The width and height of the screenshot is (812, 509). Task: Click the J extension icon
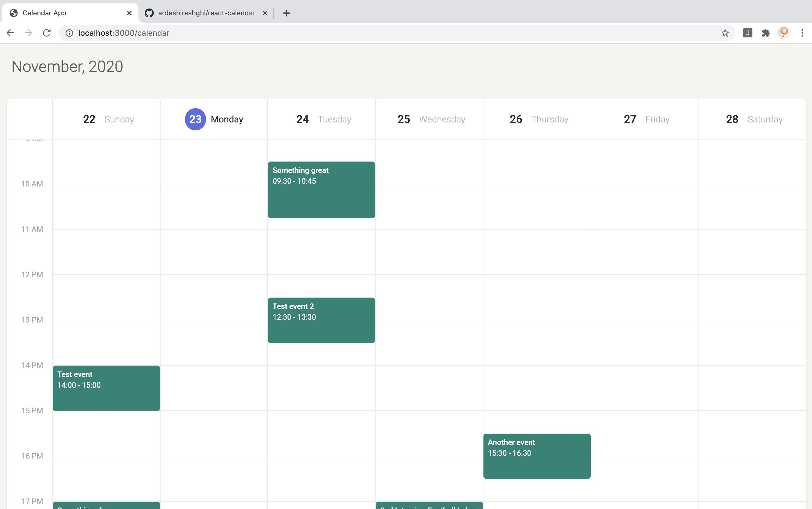tap(748, 33)
